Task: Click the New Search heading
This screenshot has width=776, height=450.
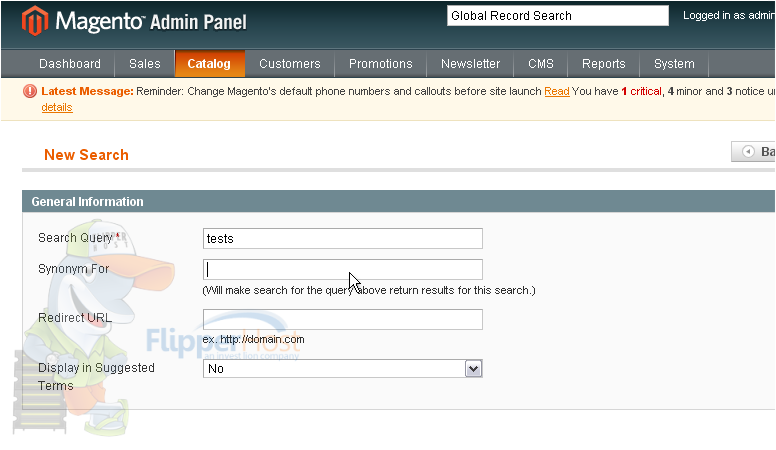Action: pos(87,155)
